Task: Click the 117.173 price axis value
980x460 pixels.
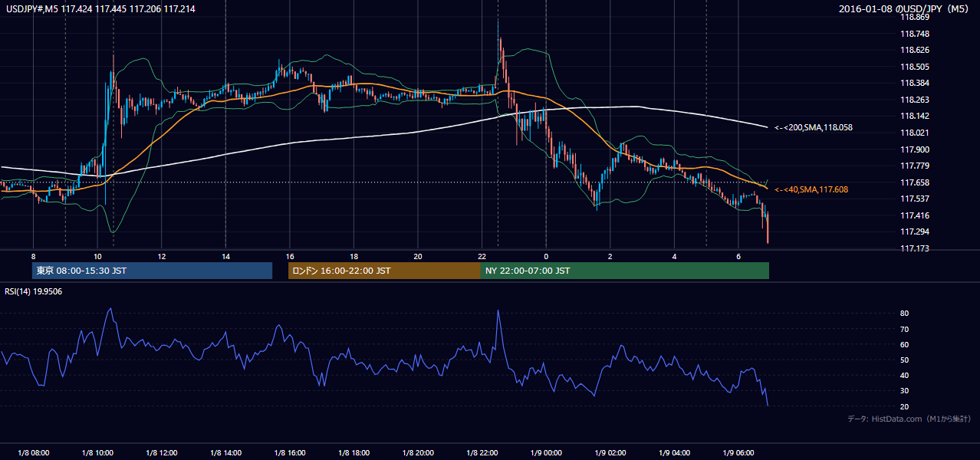Action: (915, 248)
